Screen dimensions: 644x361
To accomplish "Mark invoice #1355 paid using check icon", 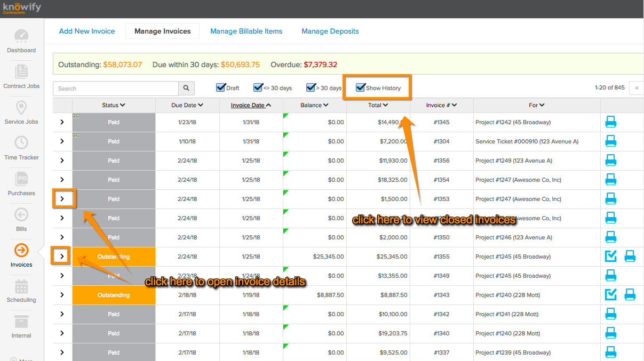I will (611, 256).
